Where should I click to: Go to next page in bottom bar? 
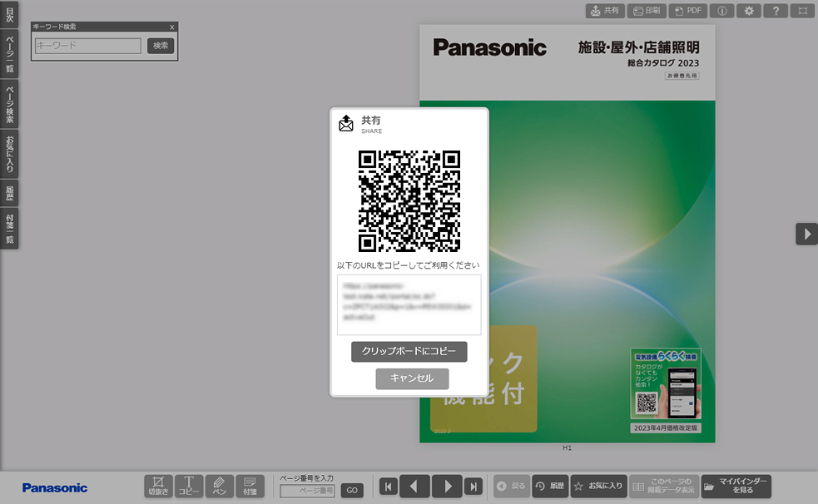[x=447, y=487]
